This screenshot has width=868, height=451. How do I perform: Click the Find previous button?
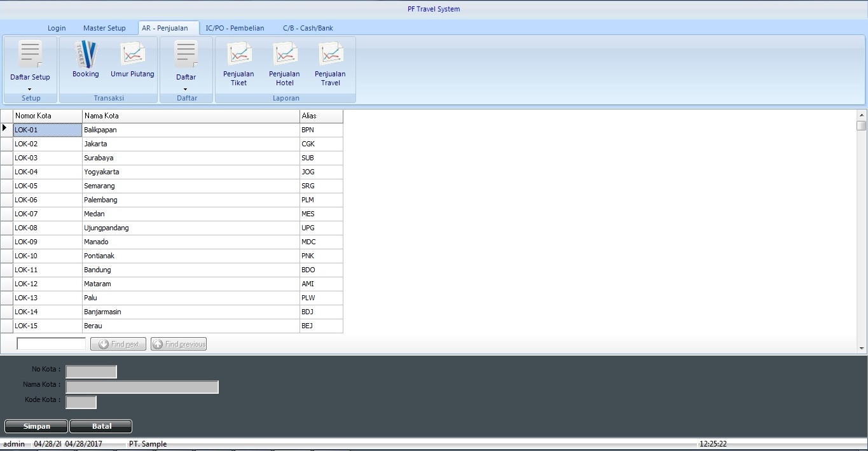click(179, 344)
